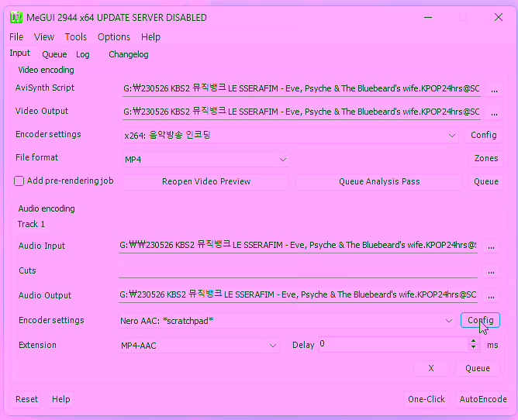Screen dimensions: 518x420
Task: Open the View menu
Action: tap(44, 37)
